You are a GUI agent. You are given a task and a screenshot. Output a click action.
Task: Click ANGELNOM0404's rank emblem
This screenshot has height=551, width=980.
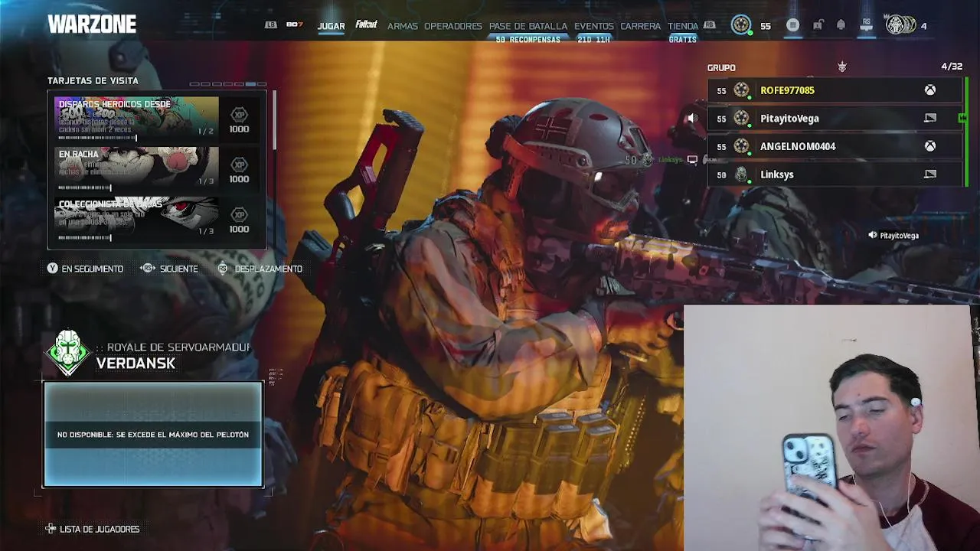coord(741,146)
